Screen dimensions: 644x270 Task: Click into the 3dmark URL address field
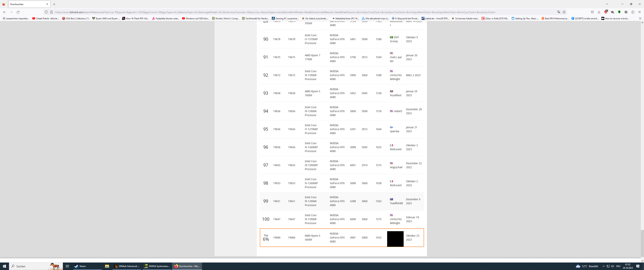click(x=275, y=12)
